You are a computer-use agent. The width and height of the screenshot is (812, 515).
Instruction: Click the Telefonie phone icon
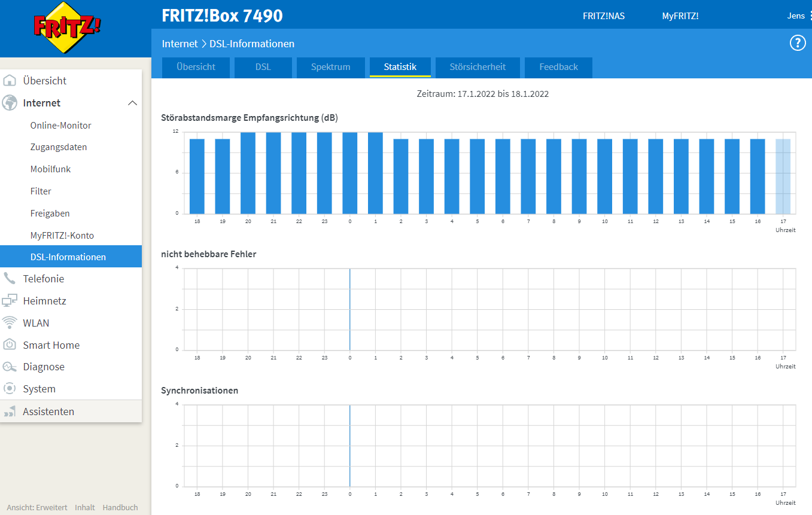pyautogui.click(x=10, y=279)
